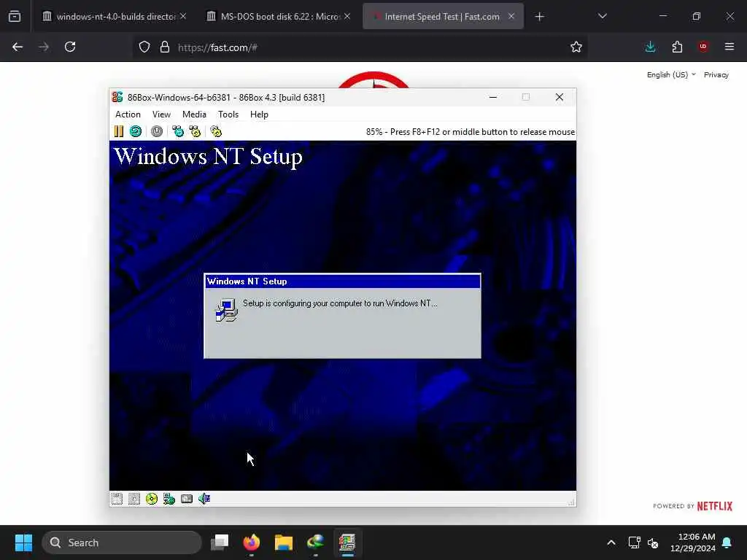The image size is (747, 560).
Task: Bookmark this page with the star
Action: tap(576, 47)
